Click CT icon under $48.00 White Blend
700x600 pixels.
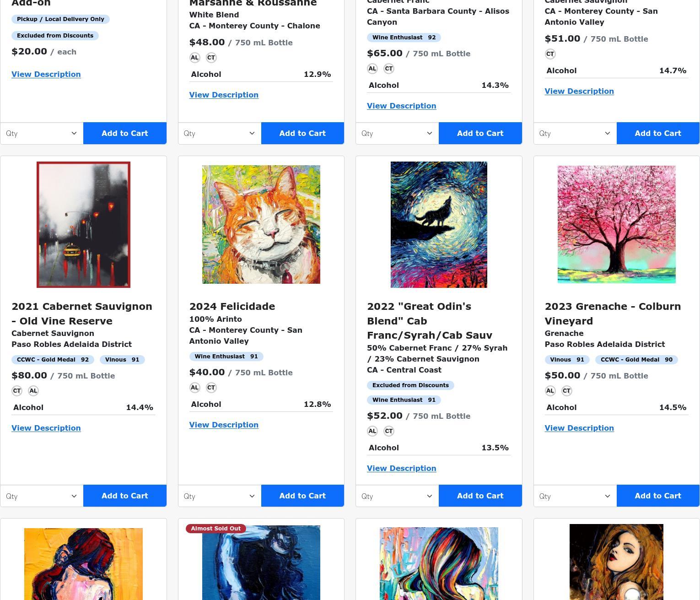(211, 58)
